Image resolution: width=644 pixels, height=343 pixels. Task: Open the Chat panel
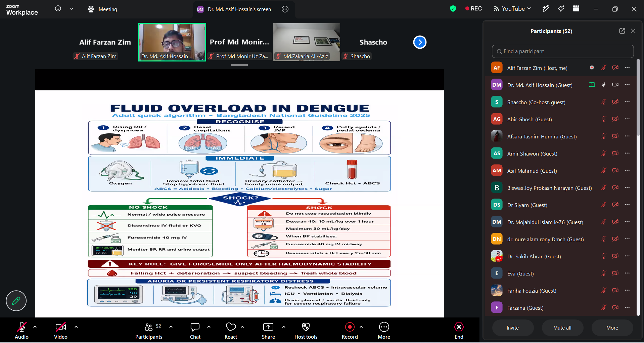195,331
